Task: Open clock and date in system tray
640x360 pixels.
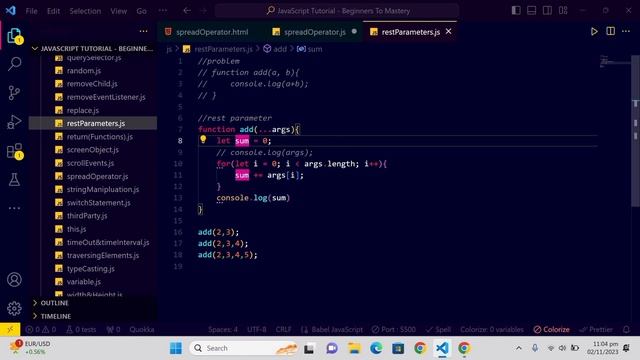Action: point(602,348)
